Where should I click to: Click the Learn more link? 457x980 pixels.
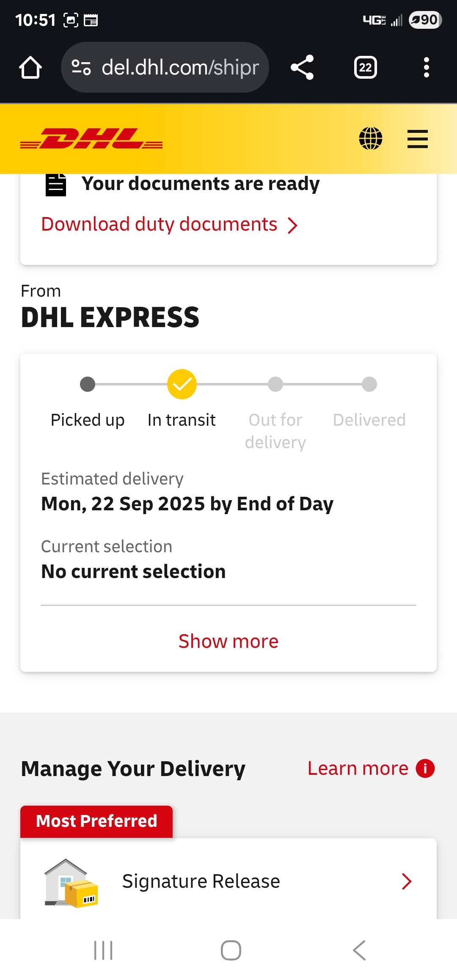tap(358, 768)
